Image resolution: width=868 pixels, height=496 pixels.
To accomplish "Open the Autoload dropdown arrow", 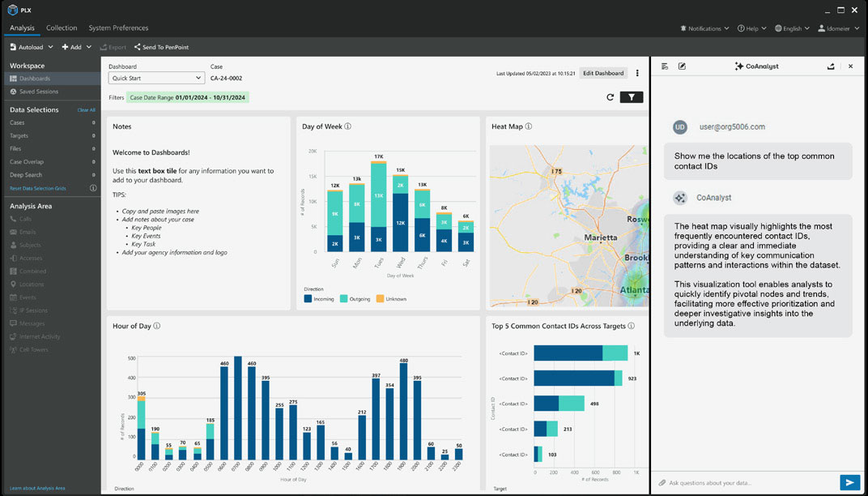I will click(50, 47).
